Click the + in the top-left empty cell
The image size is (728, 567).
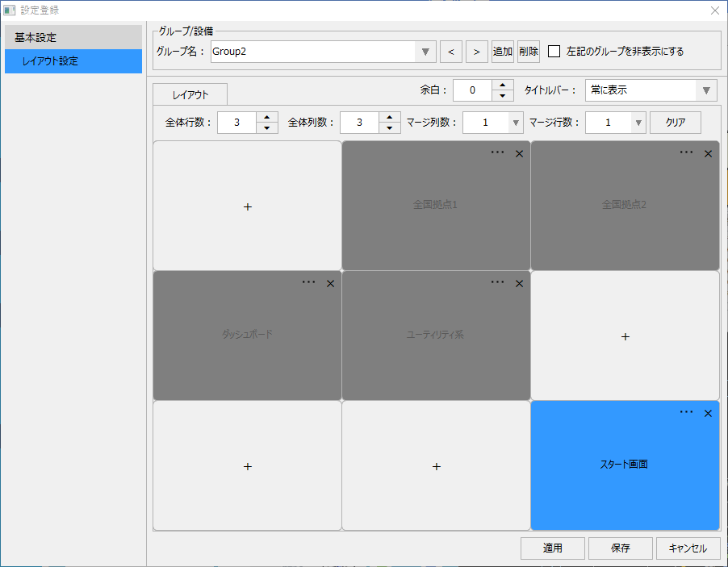point(247,206)
